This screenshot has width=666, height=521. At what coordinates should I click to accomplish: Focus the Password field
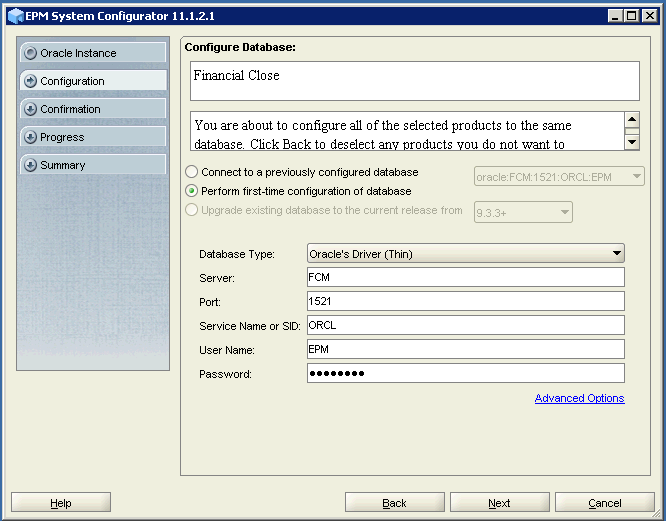(465, 373)
